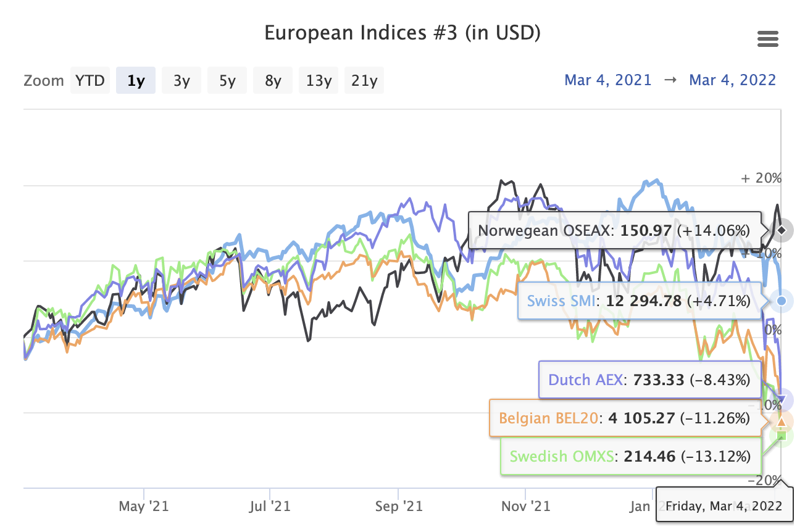
Task: Open the chart hamburger context menu
Action: 767,40
